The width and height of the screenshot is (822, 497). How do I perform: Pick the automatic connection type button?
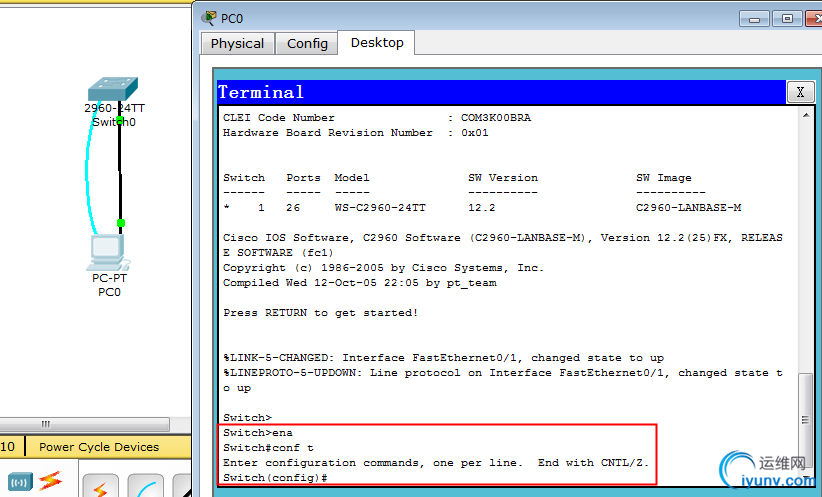point(100,486)
